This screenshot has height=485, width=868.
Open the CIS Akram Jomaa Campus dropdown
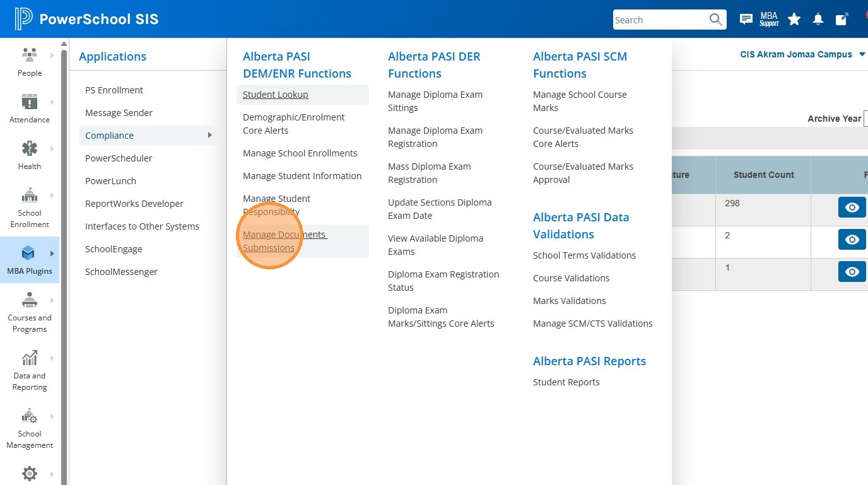802,55
